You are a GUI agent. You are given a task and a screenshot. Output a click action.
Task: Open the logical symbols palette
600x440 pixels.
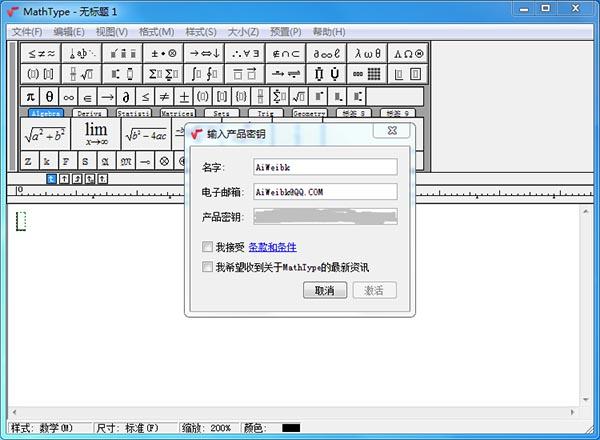pos(245,53)
